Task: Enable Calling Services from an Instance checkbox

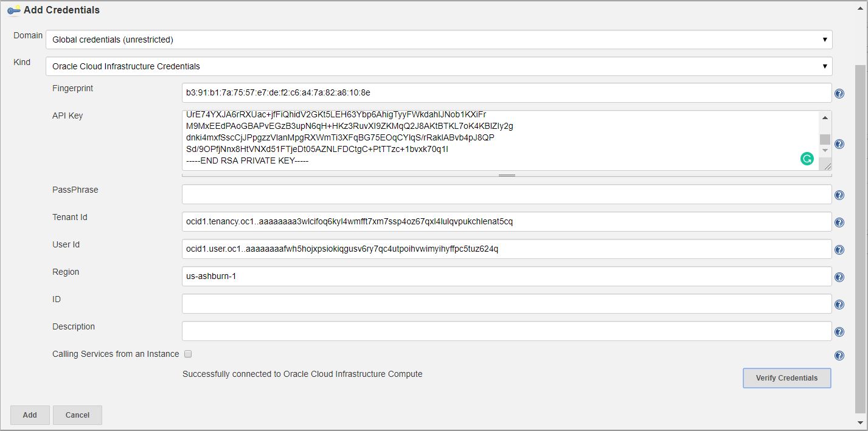Action: (188, 354)
